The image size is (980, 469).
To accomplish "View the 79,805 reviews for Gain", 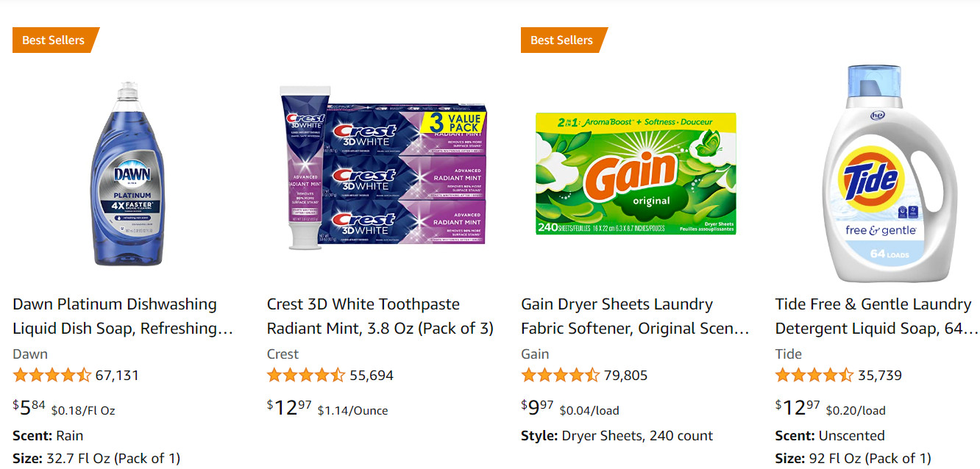I will coord(626,376).
